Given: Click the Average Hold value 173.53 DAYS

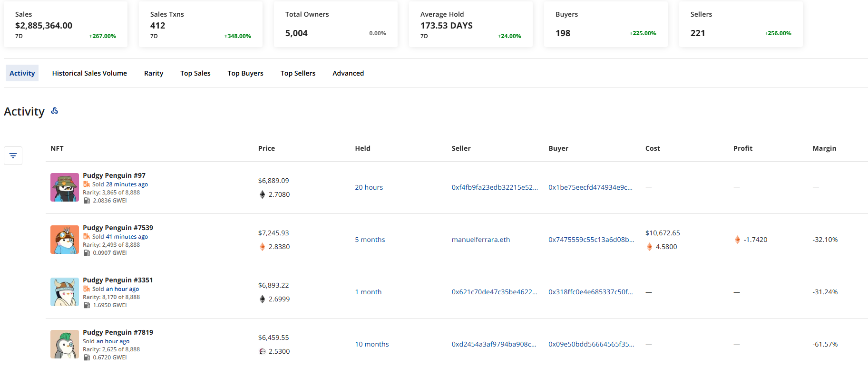Looking at the screenshot, I should point(447,26).
